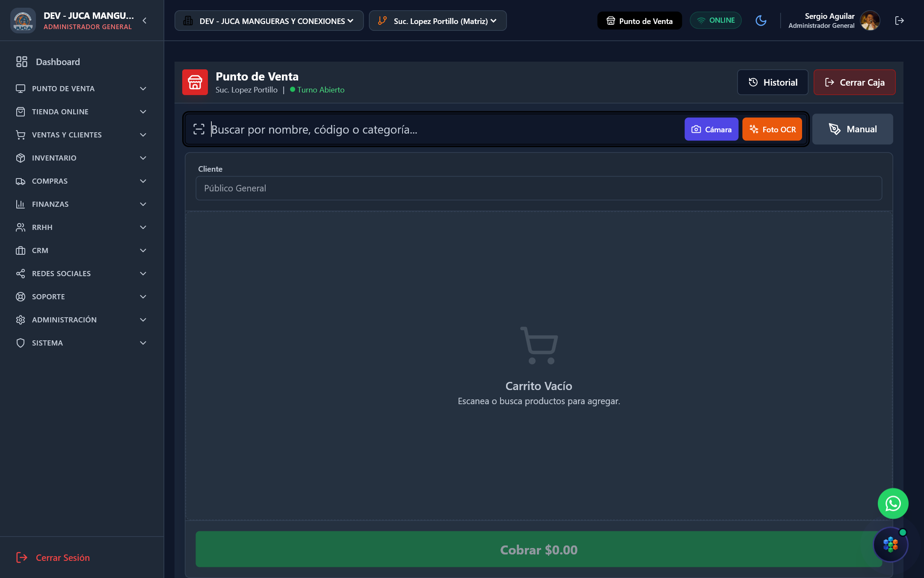Click the red store icon beside Punto de Venta
Screen dimensions: 924x578
(x=195, y=82)
